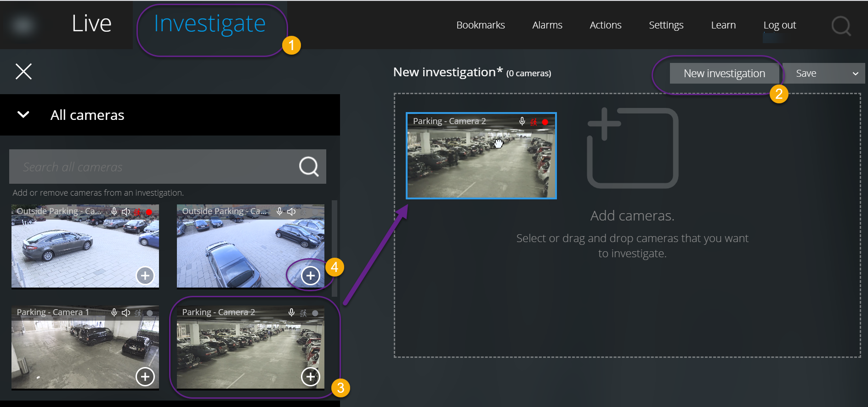Add second Outside Parking camera with plus icon

click(x=310, y=276)
